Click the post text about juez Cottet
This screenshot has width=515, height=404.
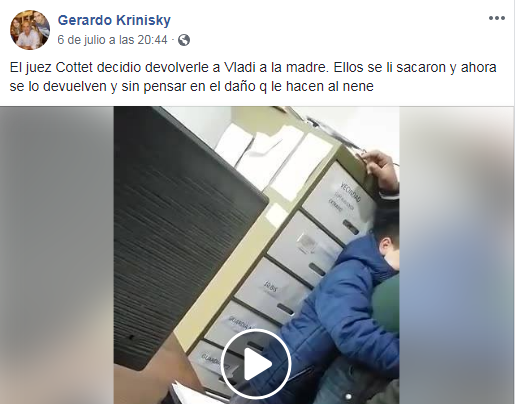[253, 77]
